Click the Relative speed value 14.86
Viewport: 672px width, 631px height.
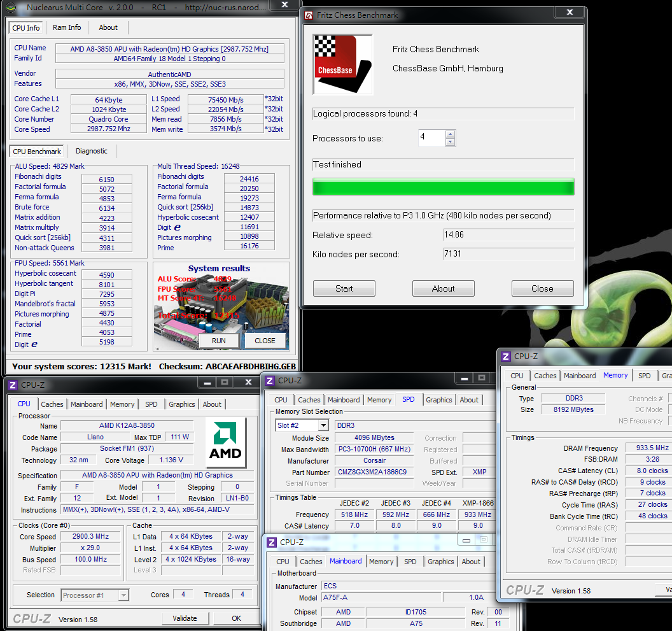[508, 235]
